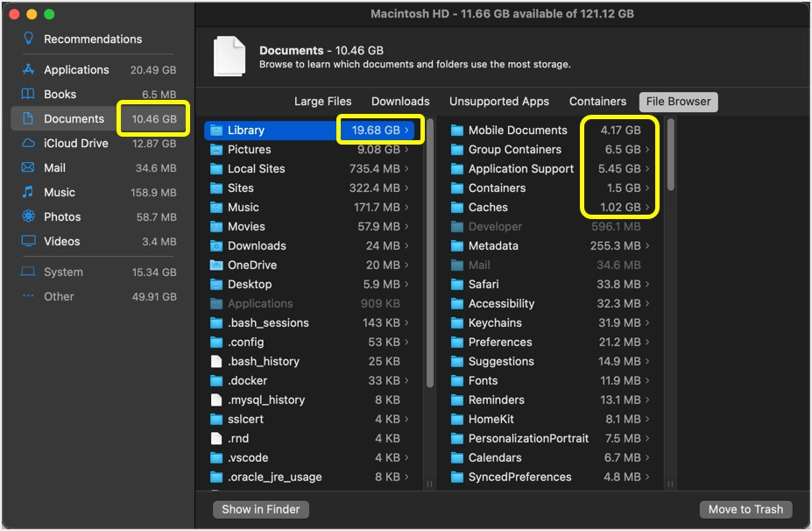The image size is (812, 531).
Task: Click the Music note icon in sidebar
Action: pos(28,192)
